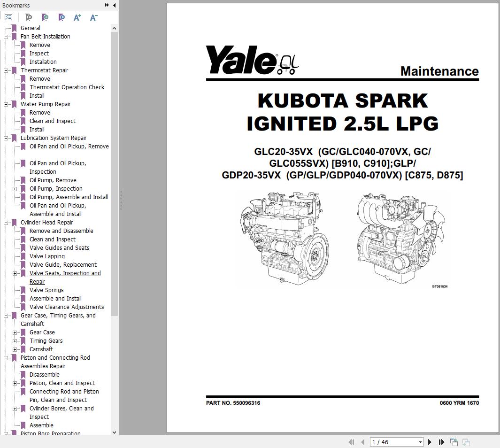Collapse the Thermostat Repair node
500x448 pixels.
[x=6, y=70]
